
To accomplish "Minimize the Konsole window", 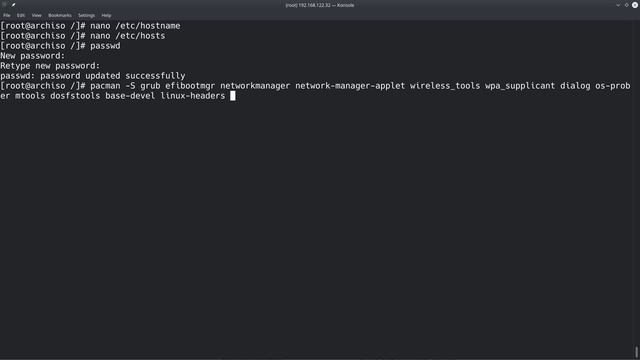I will tap(618, 5).
